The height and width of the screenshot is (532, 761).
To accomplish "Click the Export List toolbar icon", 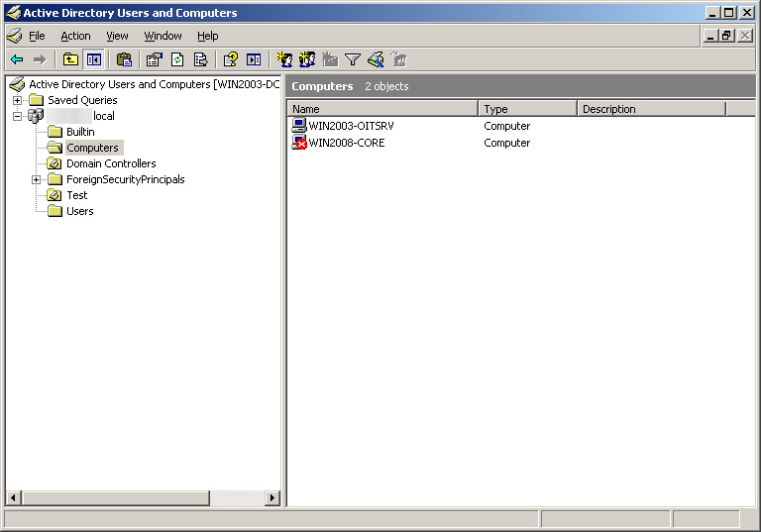I will point(200,59).
